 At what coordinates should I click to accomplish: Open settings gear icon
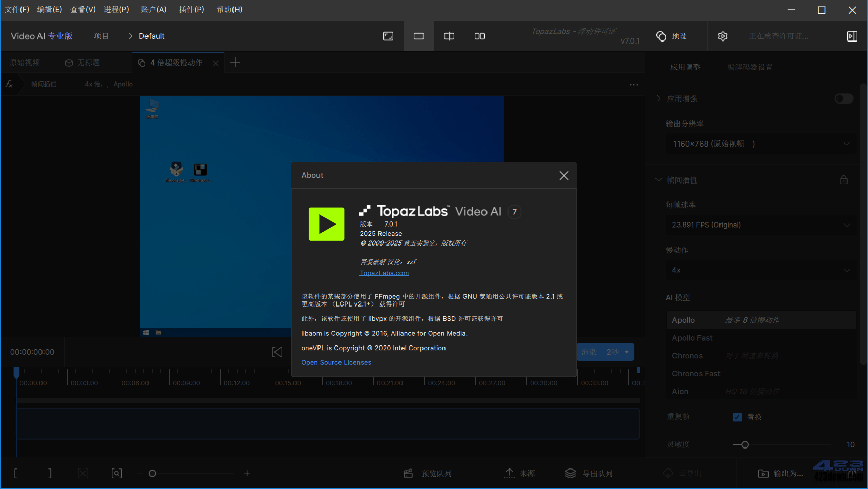coord(723,36)
